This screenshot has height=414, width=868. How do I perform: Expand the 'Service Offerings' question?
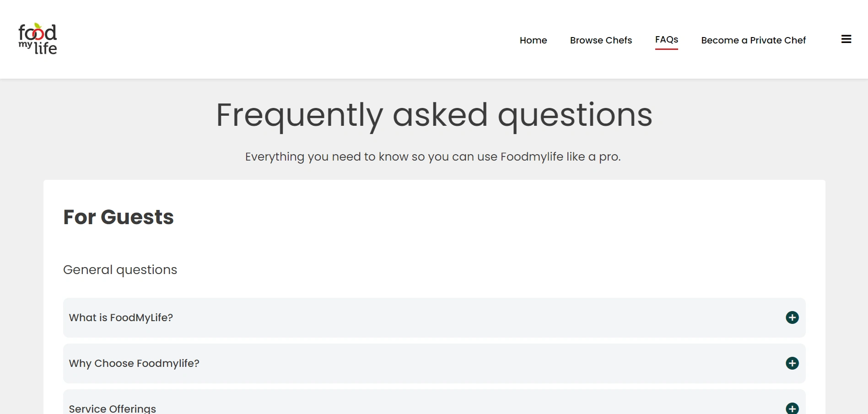[434, 402]
